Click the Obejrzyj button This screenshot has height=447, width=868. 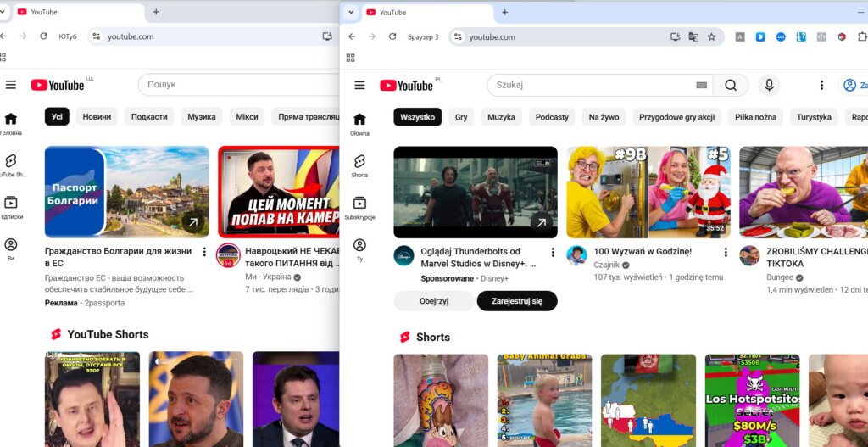[x=434, y=301]
